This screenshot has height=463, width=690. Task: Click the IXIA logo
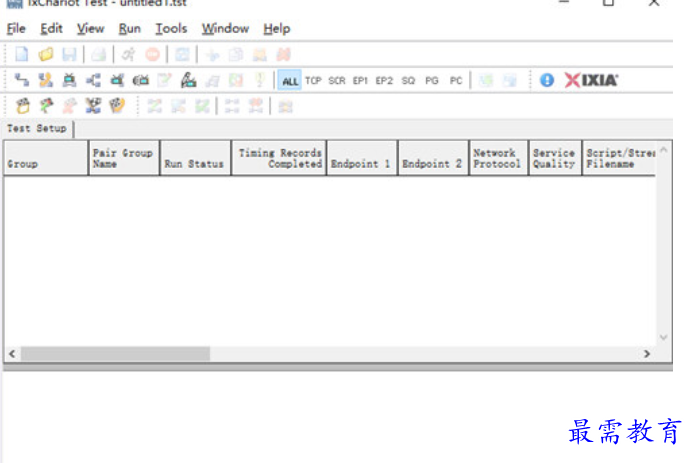click(591, 80)
